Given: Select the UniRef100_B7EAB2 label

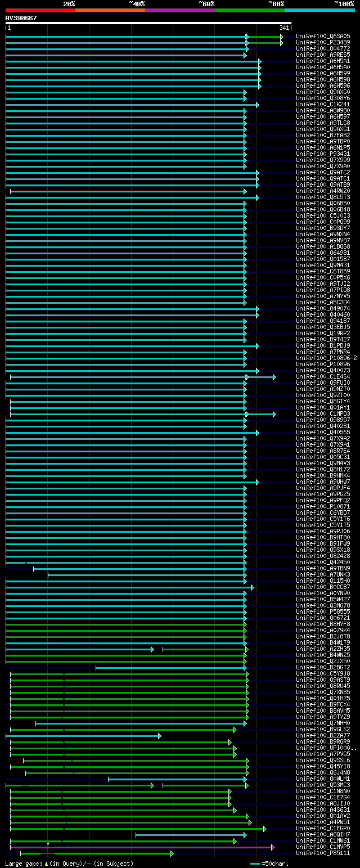Looking at the screenshot, I should (323, 135).
